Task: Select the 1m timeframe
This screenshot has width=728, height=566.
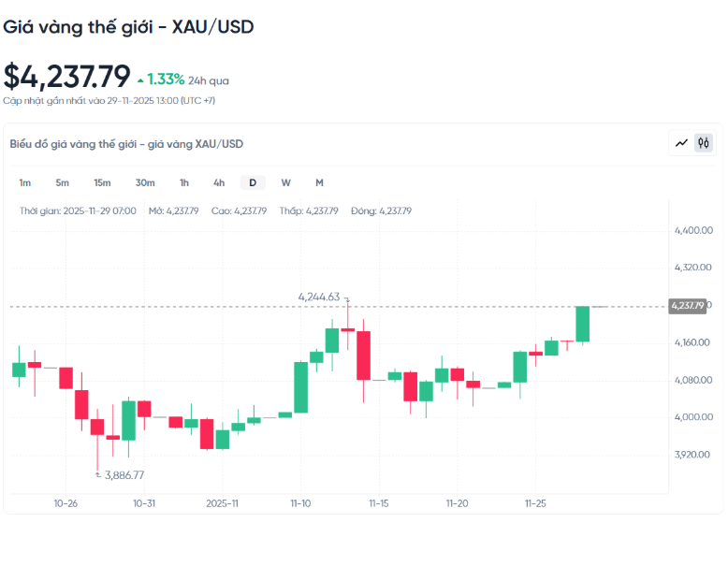Action: [x=25, y=182]
